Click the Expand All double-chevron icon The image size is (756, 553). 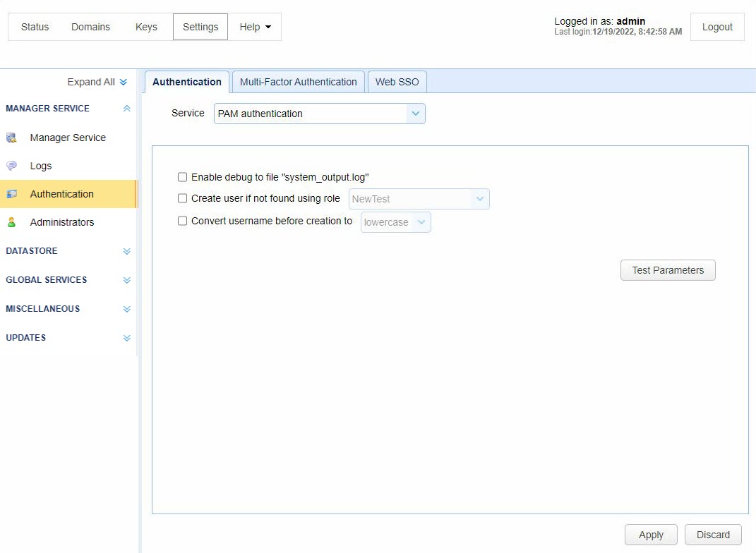124,82
